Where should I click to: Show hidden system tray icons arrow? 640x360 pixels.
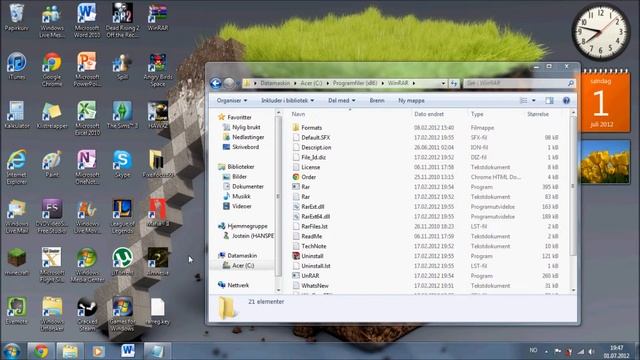coord(546,351)
